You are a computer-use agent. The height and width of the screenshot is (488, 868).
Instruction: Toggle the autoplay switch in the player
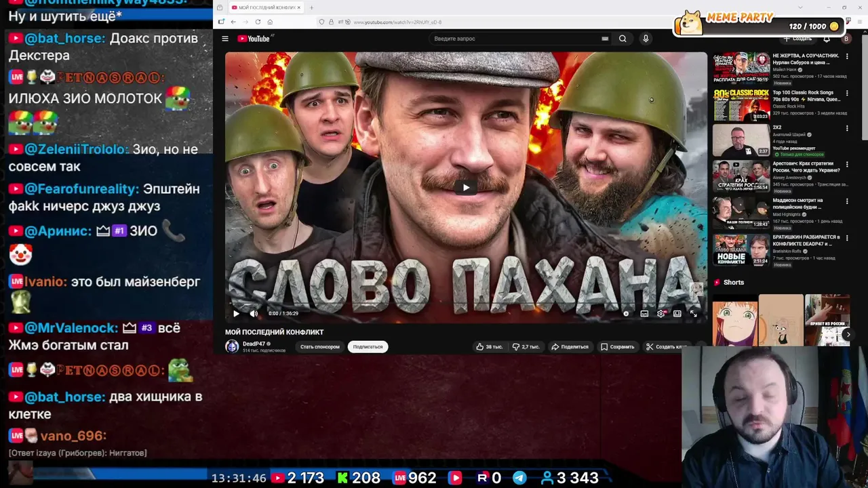tap(626, 313)
